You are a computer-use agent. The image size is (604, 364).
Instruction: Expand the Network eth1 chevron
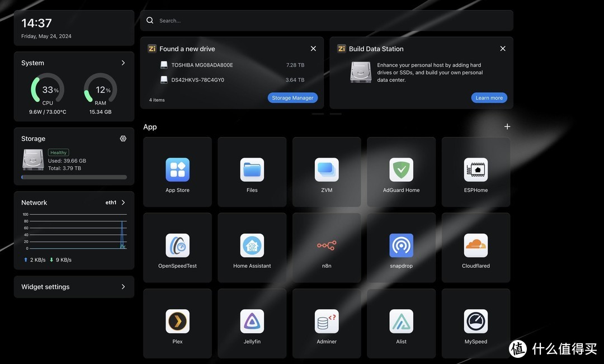coord(123,202)
